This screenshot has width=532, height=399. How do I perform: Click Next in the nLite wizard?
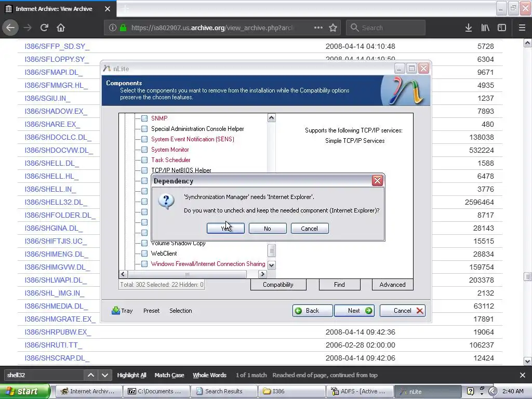(354, 311)
